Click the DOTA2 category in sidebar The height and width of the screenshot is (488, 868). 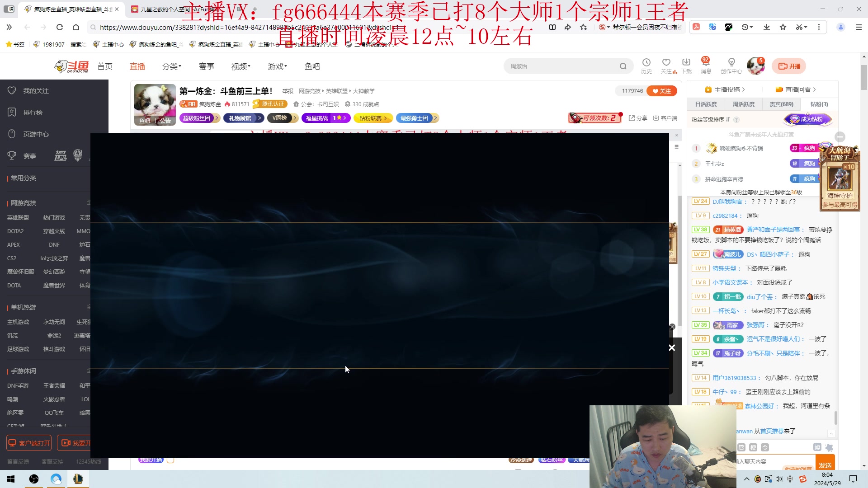point(15,231)
